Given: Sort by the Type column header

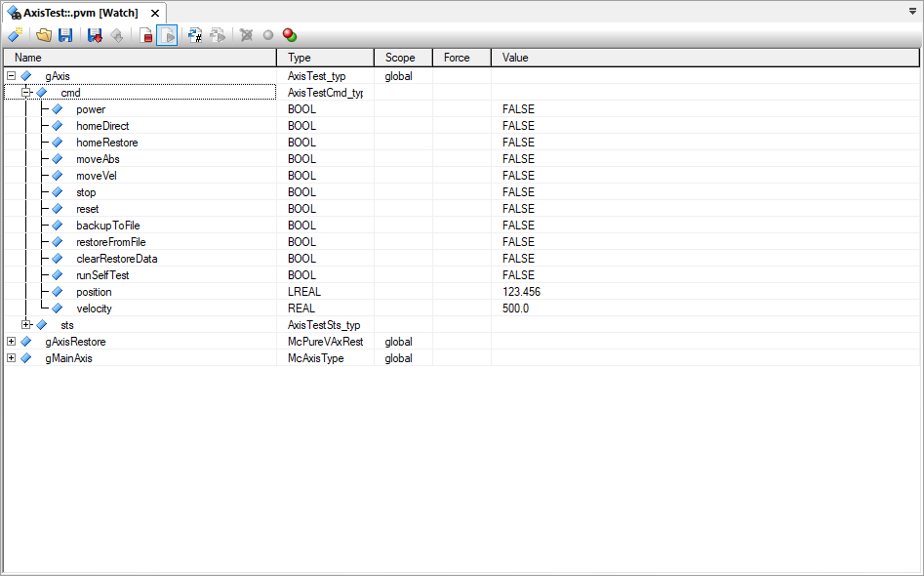Looking at the screenshot, I should [x=325, y=58].
